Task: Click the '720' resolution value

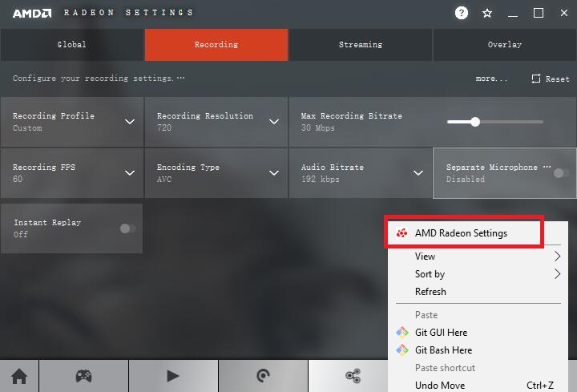Action: point(164,127)
